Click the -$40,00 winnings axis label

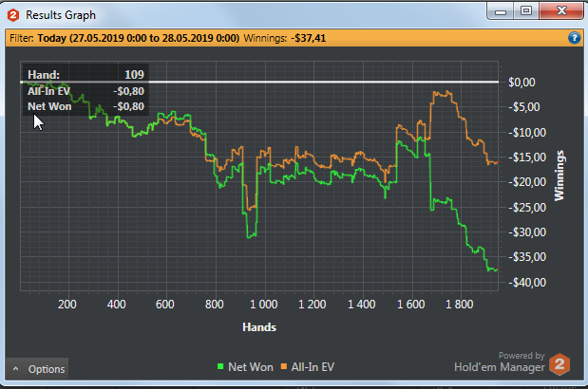[x=527, y=282]
